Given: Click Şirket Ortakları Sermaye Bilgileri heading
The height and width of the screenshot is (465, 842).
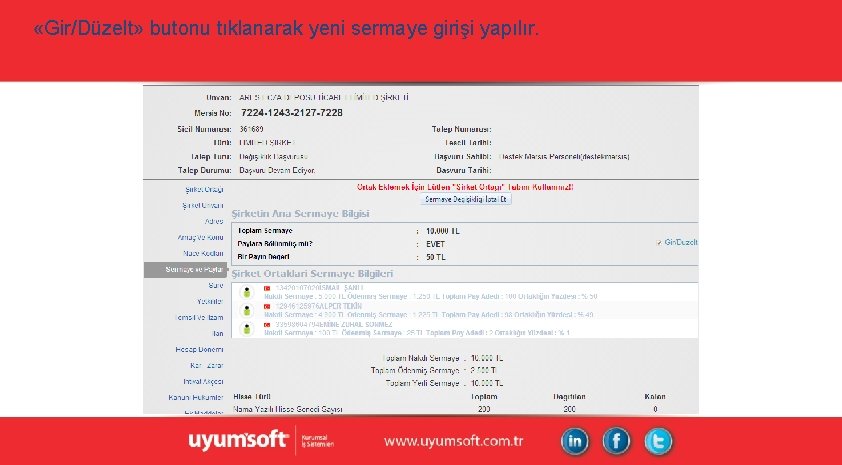Looking at the screenshot, I should coord(313,274).
